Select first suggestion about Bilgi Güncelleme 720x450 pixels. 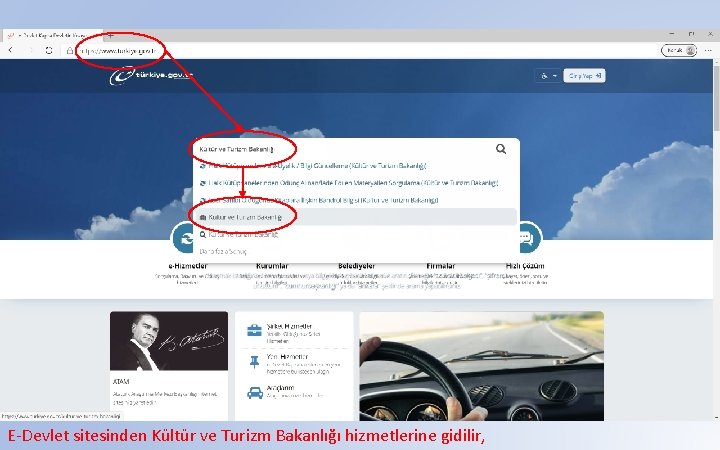(356, 166)
